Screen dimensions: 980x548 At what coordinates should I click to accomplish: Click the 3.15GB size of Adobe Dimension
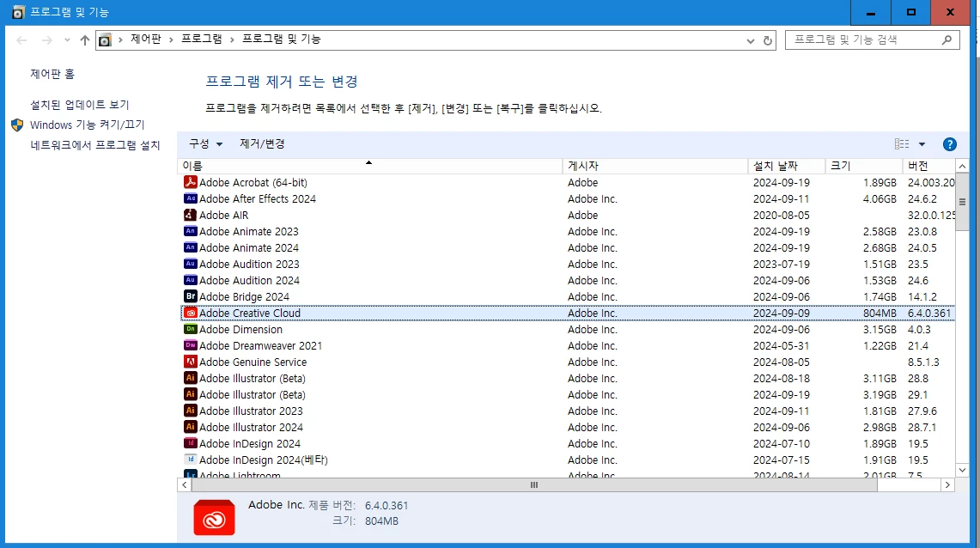click(x=880, y=329)
